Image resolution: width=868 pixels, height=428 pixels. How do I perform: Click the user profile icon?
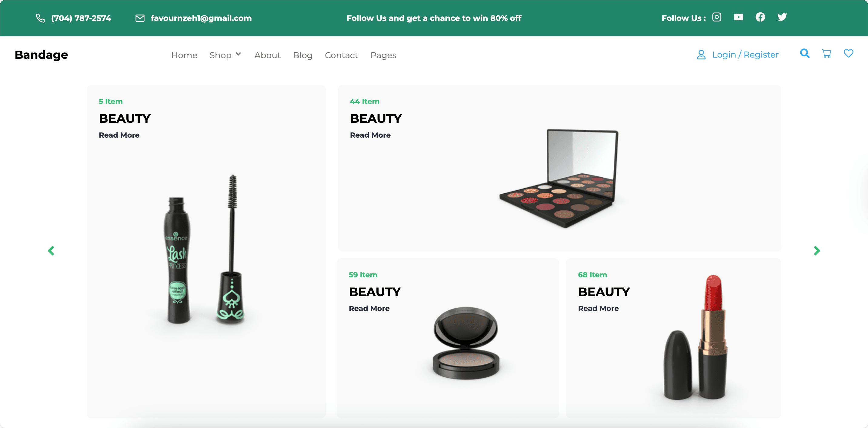(701, 55)
